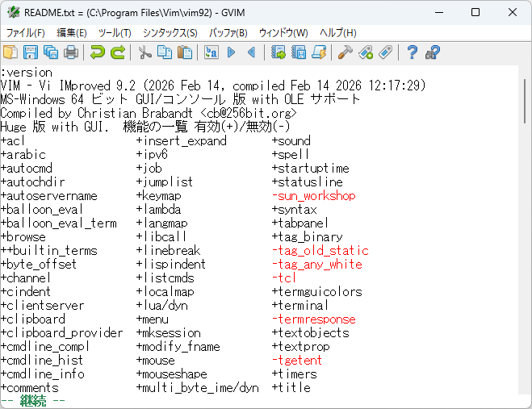Open the ツール(T) menu
Image resolution: width=532 pixels, height=409 pixels.
(x=115, y=33)
